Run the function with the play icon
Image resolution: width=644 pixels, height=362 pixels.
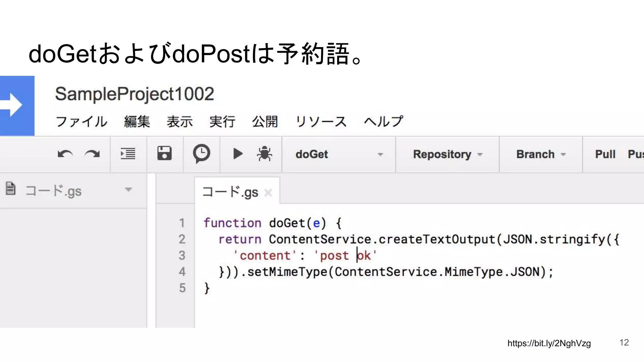point(238,154)
